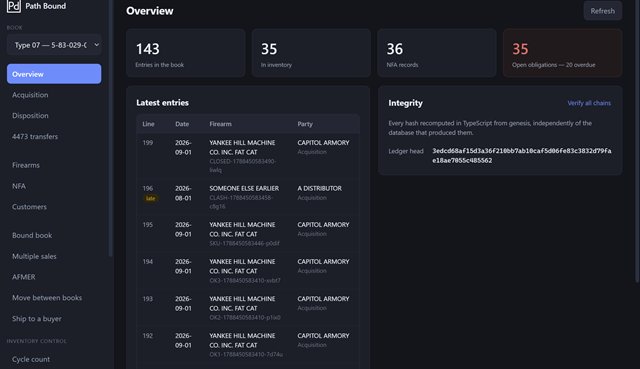This screenshot has height=369, width=640.
Task: Open the 36 NFA records card
Action: (437, 53)
